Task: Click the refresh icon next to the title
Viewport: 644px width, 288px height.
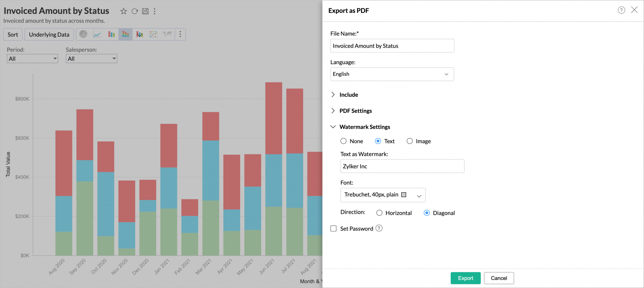Action: (x=135, y=11)
